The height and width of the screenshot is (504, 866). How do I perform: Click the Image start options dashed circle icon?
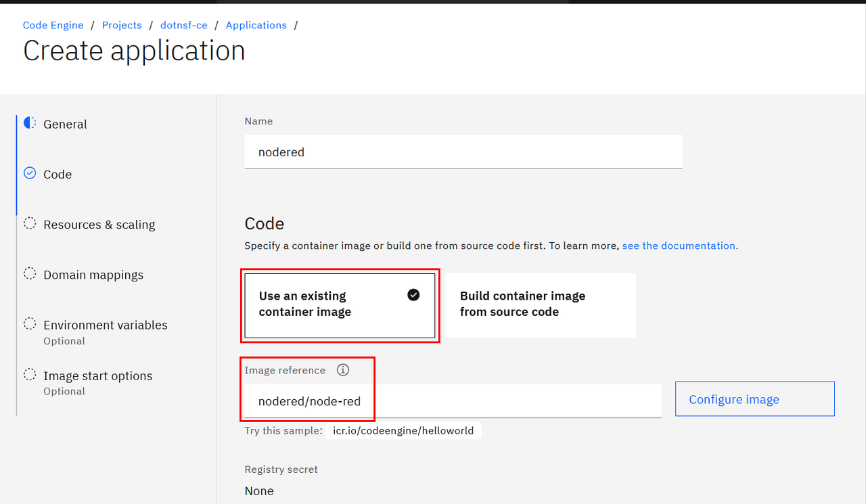click(x=30, y=374)
